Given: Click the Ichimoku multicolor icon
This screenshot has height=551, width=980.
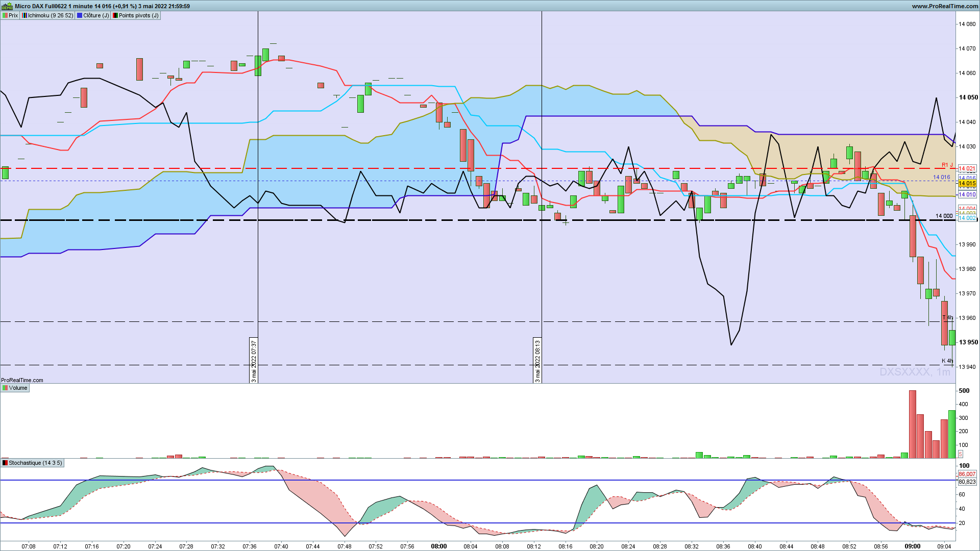Looking at the screenshot, I should pos(24,15).
